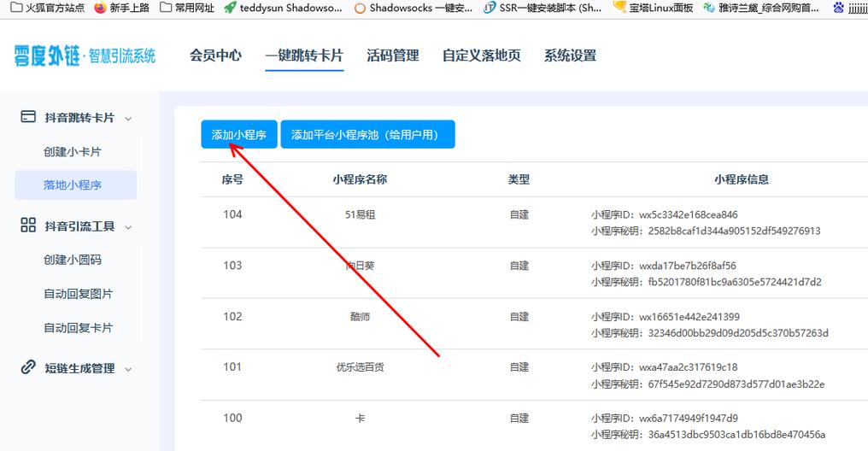Open 自动回复卡片 in sidebar
Viewport: 868px width, 451px height.
(x=78, y=328)
